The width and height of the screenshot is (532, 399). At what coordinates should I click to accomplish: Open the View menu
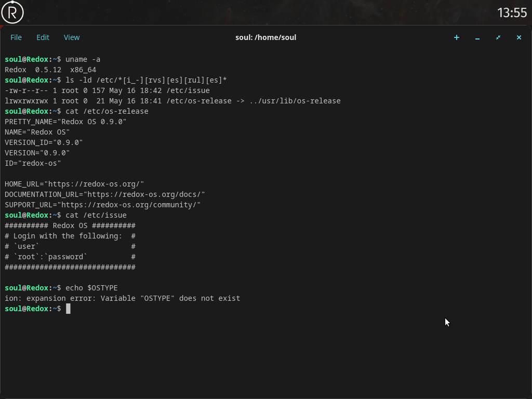[72, 37]
